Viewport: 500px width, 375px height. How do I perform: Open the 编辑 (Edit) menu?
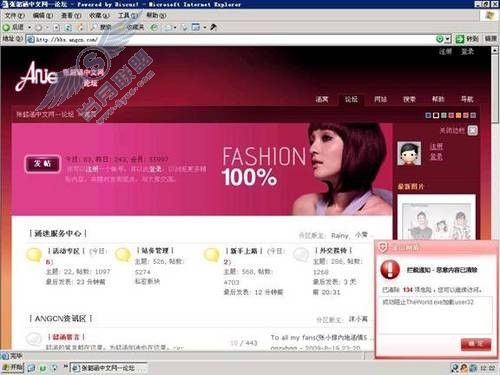coord(43,15)
